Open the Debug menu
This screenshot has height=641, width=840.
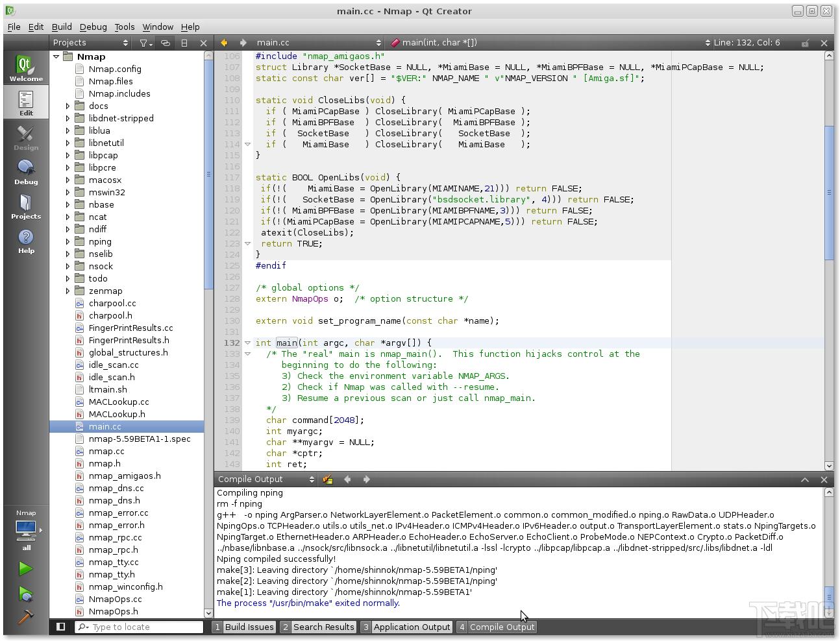click(x=93, y=27)
